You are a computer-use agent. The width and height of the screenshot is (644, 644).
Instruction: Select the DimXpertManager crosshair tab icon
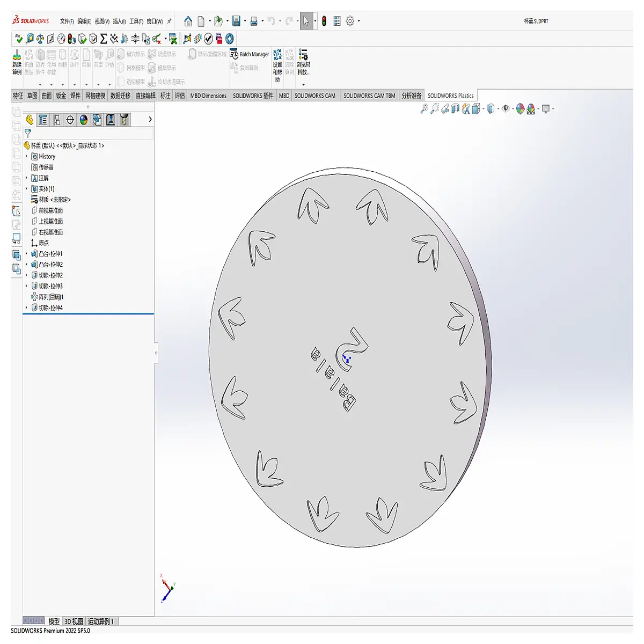[x=70, y=120]
